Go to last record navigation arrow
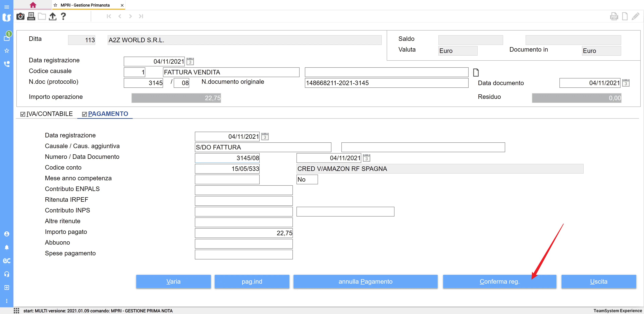 (x=141, y=16)
